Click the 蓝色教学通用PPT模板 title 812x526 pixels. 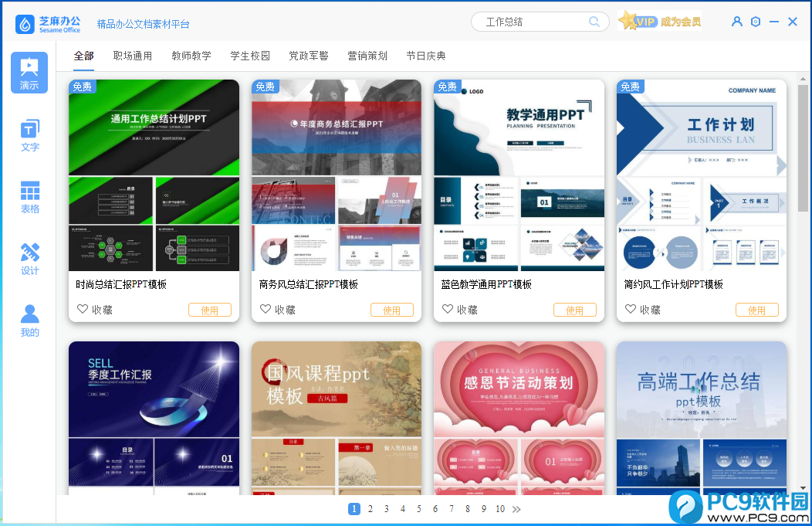(x=486, y=284)
